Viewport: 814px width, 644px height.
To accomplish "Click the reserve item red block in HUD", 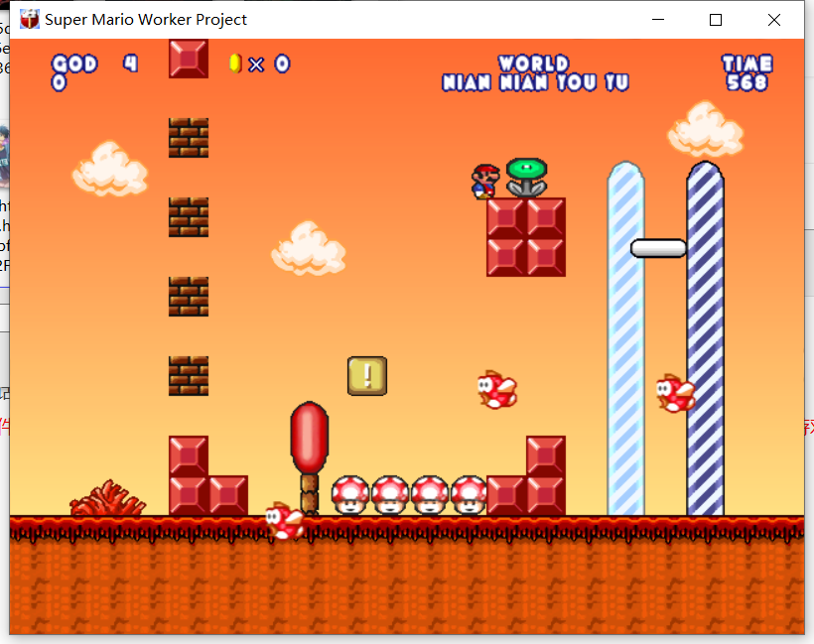I will [189, 59].
